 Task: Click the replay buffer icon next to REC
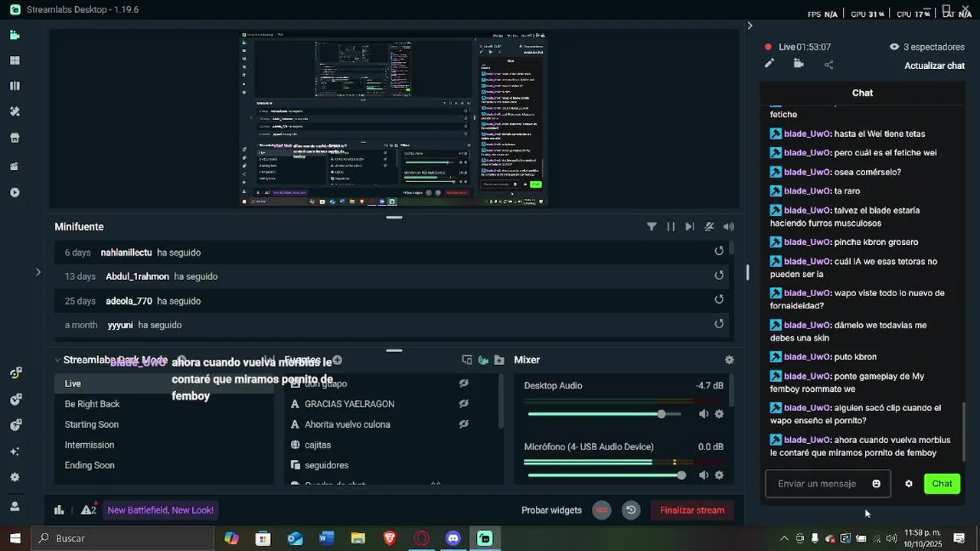click(631, 510)
